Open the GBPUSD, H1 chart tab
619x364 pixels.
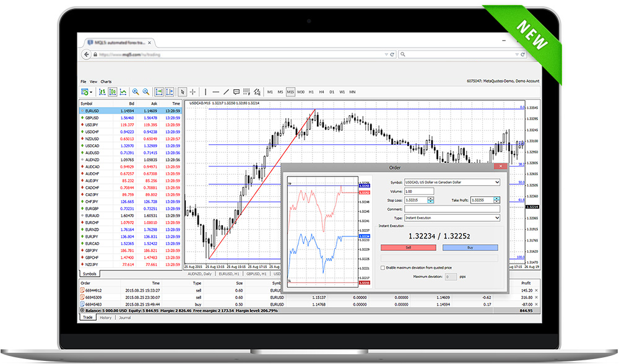pos(257,274)
